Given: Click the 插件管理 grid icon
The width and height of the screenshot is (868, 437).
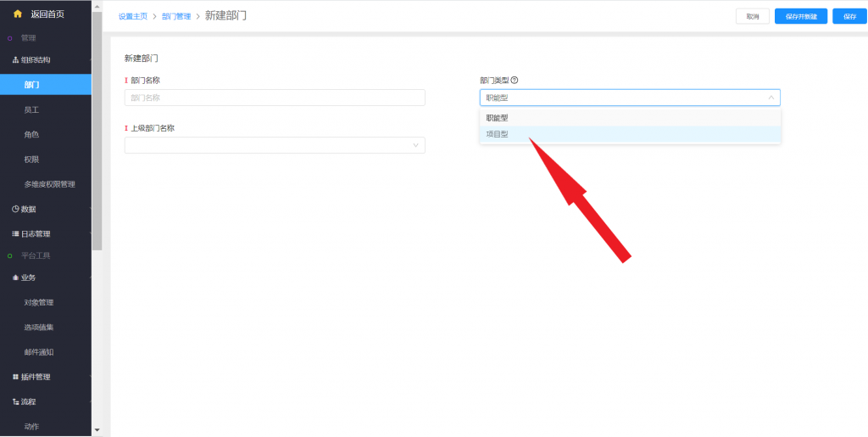Looking at the screenshot, I should (x=15, y=377).
